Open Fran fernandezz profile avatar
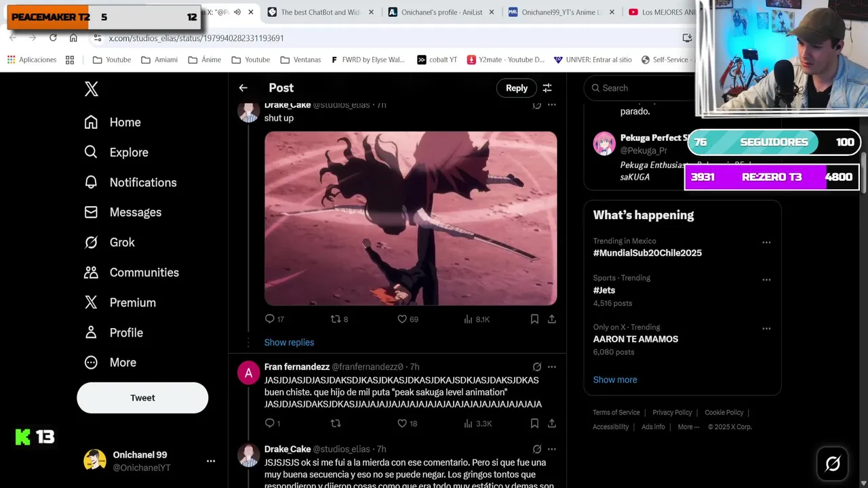The width and height of the screenshot is (868, 488). pyautogui.click(x=248, y=373)
